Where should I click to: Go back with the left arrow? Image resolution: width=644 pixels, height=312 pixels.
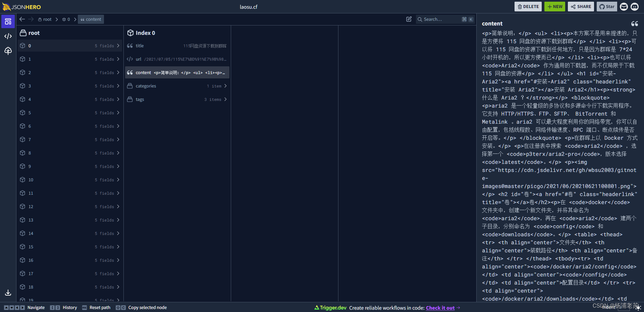point(22,19)
